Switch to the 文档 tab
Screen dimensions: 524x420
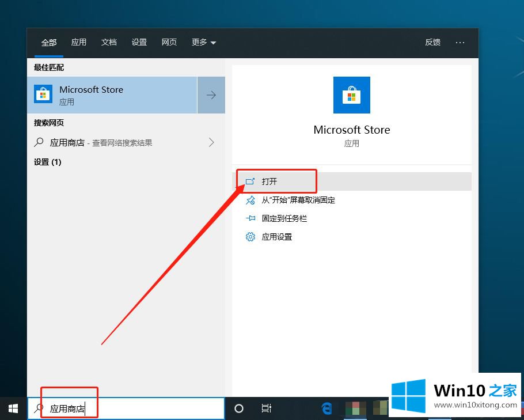tap(109, 42)
